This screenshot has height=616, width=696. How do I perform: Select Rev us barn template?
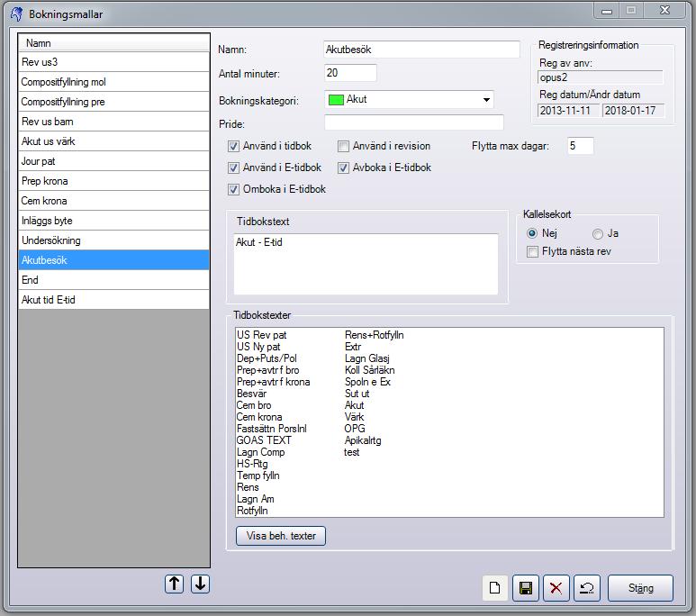[x=114, y=122]
